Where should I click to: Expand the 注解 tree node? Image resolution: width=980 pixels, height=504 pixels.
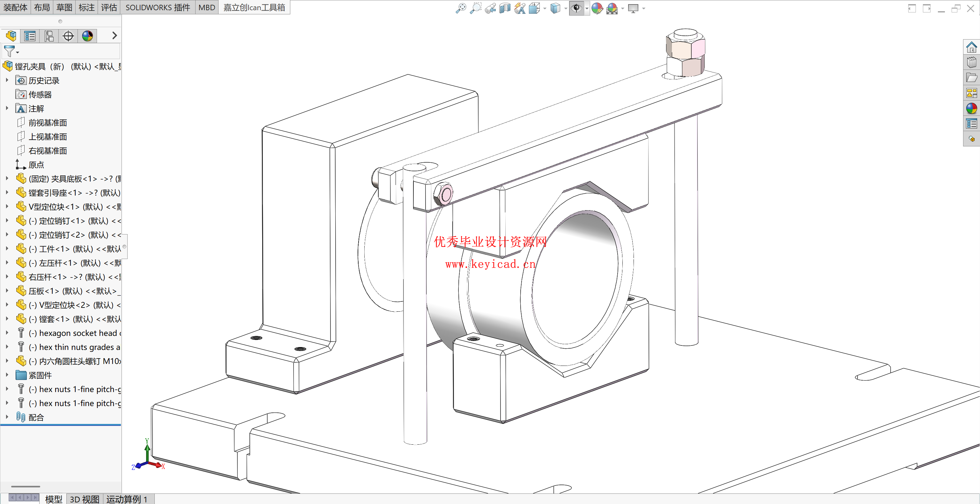(x=7, y=108)
